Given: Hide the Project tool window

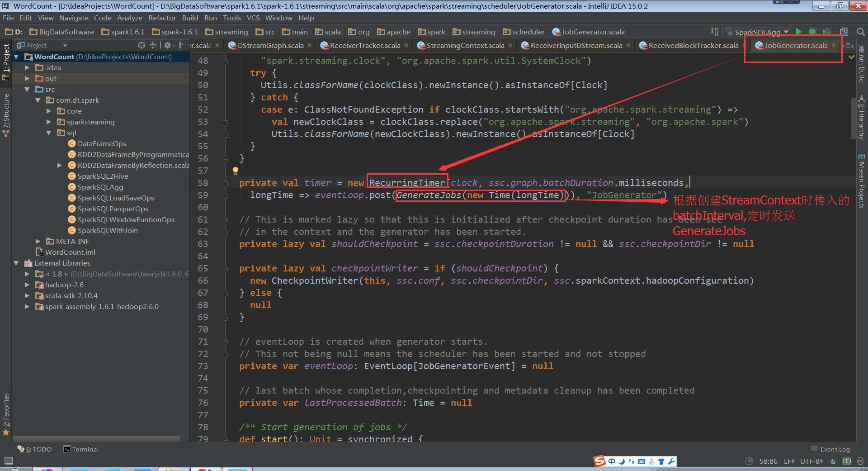Looking at the screenshot, I should (182, 45).
